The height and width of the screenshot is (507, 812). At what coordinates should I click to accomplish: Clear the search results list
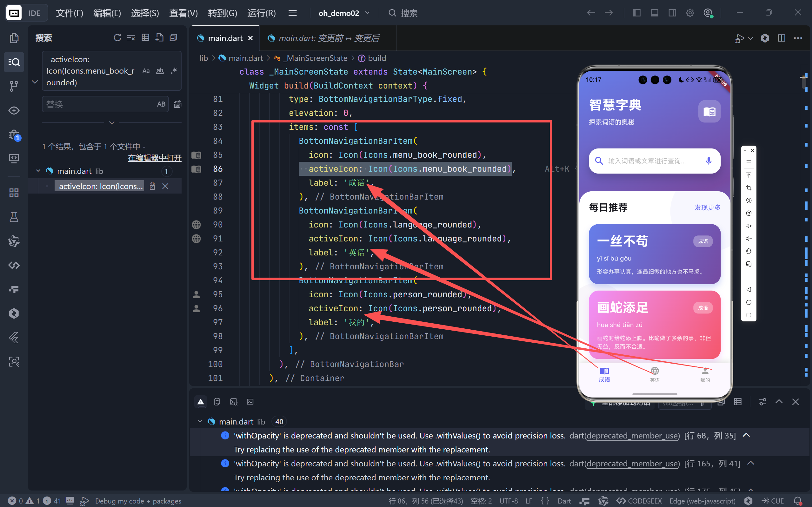[131, 37]
